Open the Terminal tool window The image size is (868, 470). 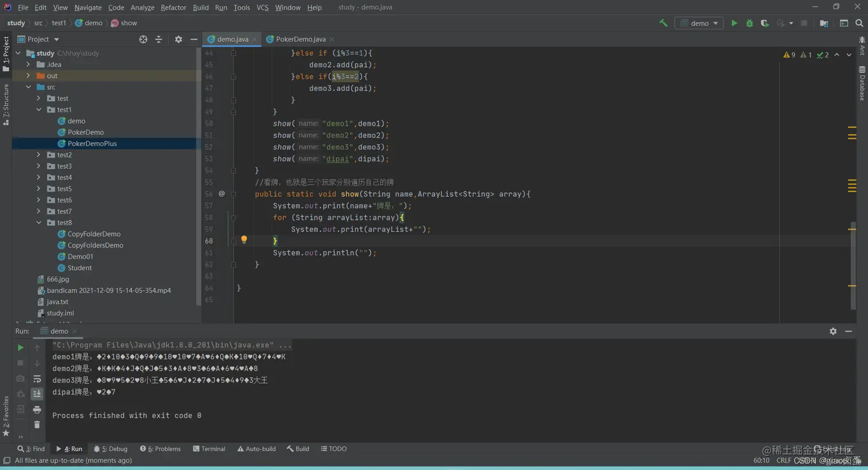point(209,449)
